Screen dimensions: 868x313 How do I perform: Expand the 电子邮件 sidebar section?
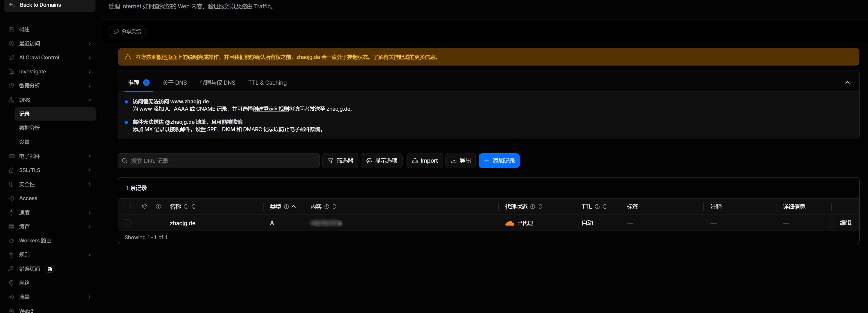[89, 156]
